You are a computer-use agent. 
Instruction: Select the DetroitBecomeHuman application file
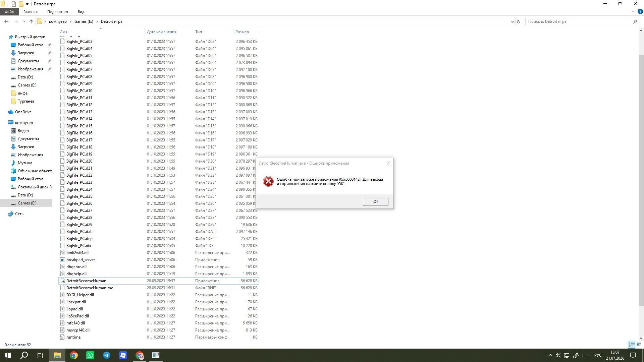coord(159,281)
